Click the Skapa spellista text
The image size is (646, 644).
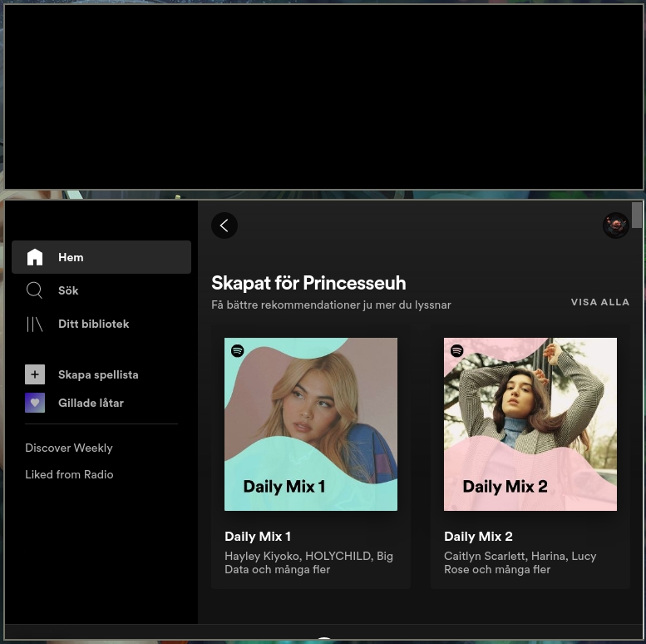(x=98, y=374)
